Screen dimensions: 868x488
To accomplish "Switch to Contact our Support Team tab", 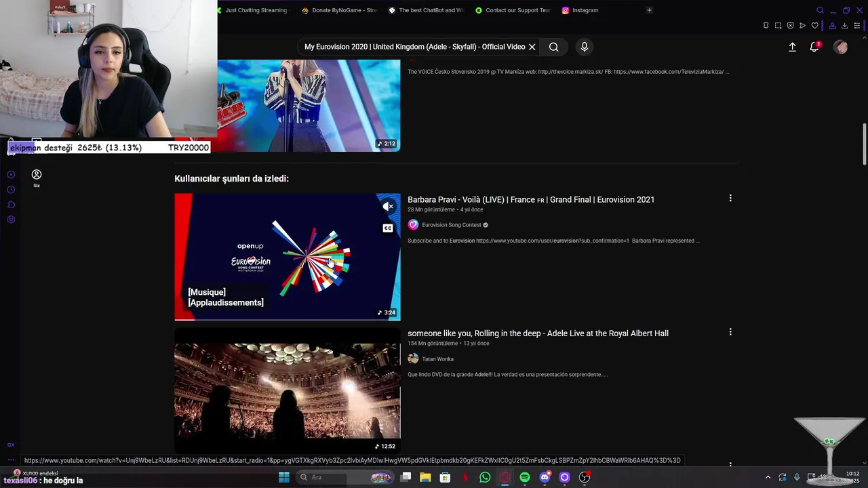I will coord(513,10).
